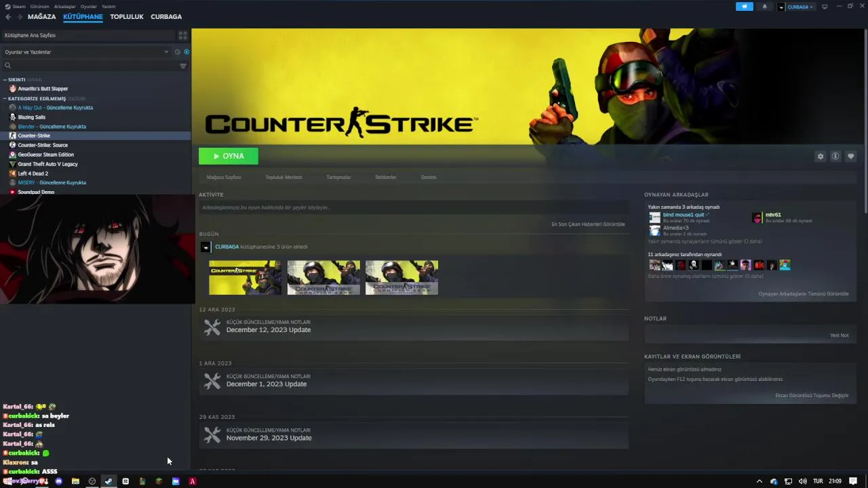Open the TOPLULUK tab
Screen dimensions: 868x488
coord(127,16)
